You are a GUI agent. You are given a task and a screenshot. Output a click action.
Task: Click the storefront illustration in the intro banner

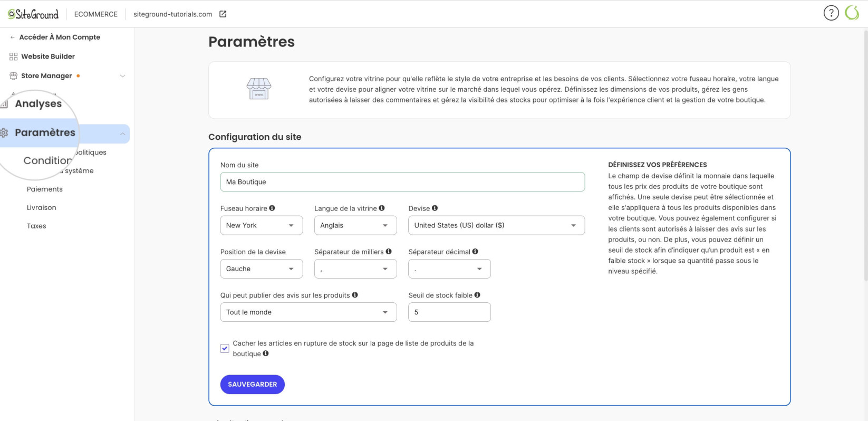pos(259,89)
